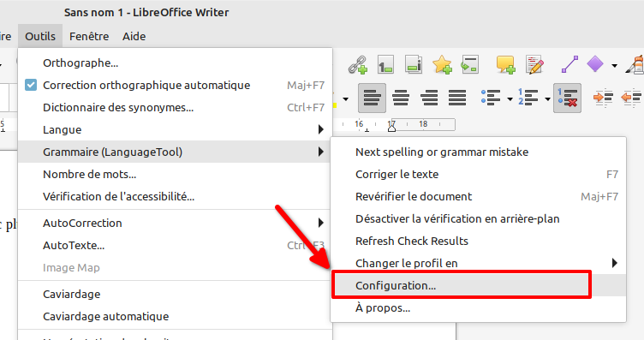
Task: Toggle the ordered numbered list icon
Action: pyautogui.click(x=528, y=98)
